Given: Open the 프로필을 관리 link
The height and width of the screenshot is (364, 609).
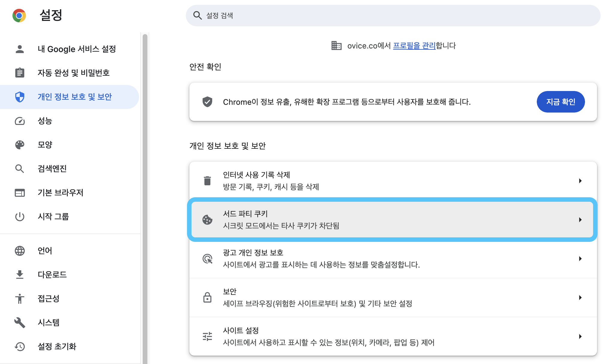Looking at the screenshot, I should coord(414,45).
